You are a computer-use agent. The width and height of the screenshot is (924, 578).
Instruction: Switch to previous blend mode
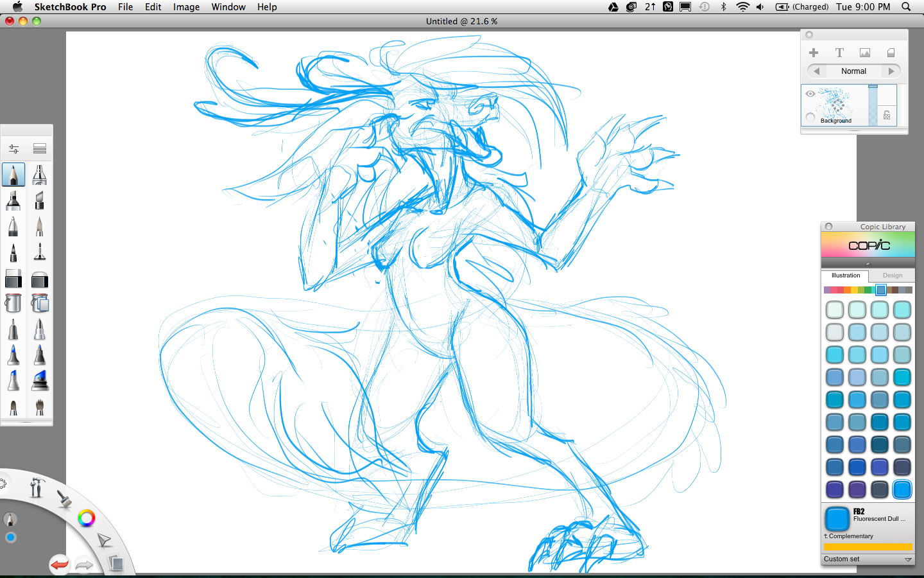pyautogui.click(x=817, y=71)
